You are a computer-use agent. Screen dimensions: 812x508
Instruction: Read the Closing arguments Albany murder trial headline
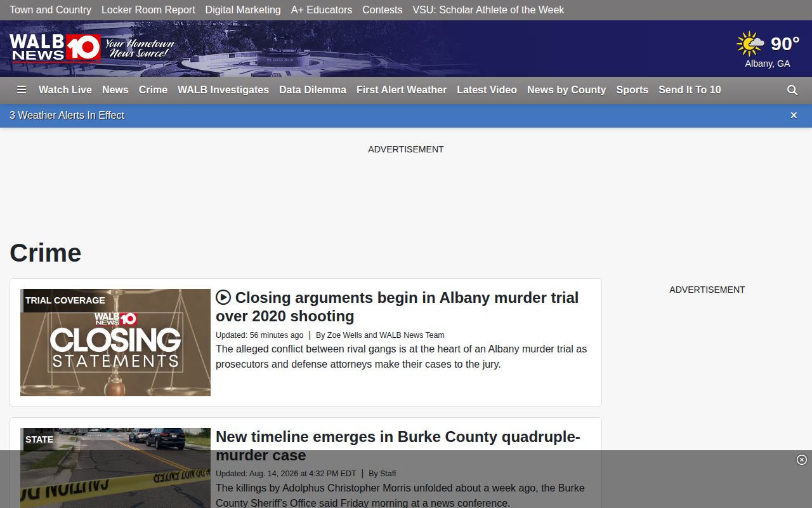pos(397,307)
